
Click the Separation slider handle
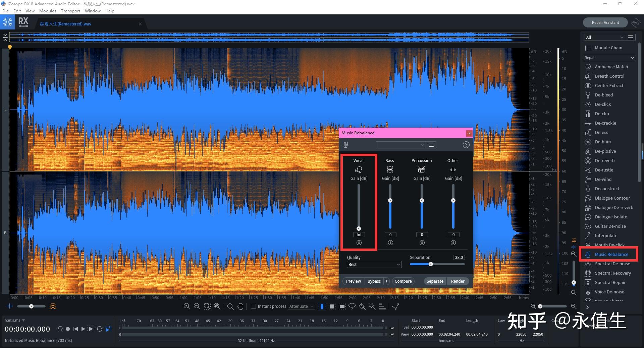(x=431, y=264)
